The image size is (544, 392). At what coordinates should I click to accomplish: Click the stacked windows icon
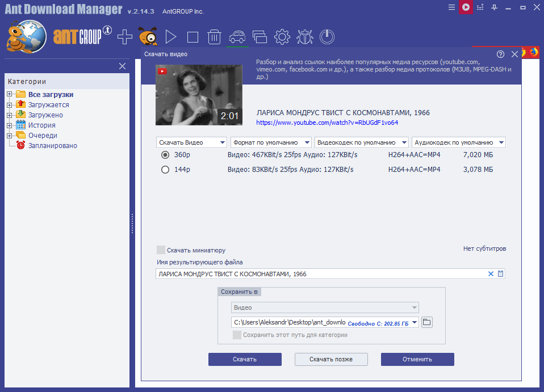pos(260,37)
